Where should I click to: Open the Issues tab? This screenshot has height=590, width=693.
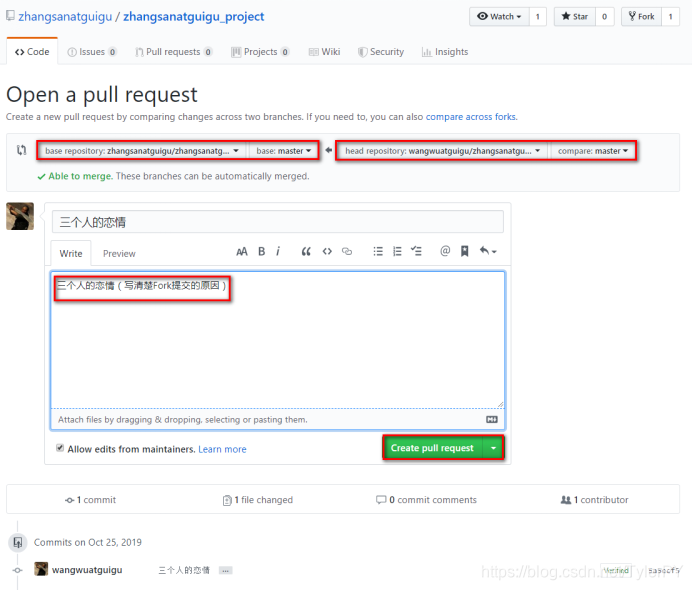pos(92,52)
